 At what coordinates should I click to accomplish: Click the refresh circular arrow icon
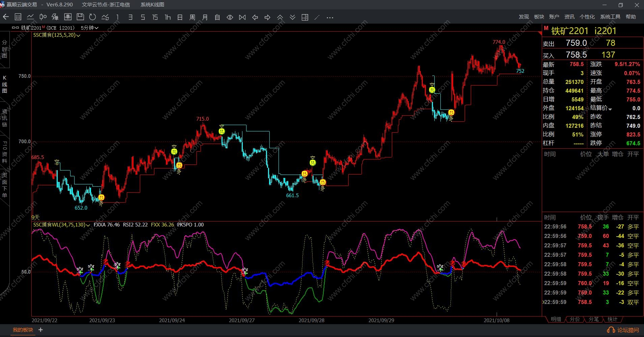pos(92,17)
